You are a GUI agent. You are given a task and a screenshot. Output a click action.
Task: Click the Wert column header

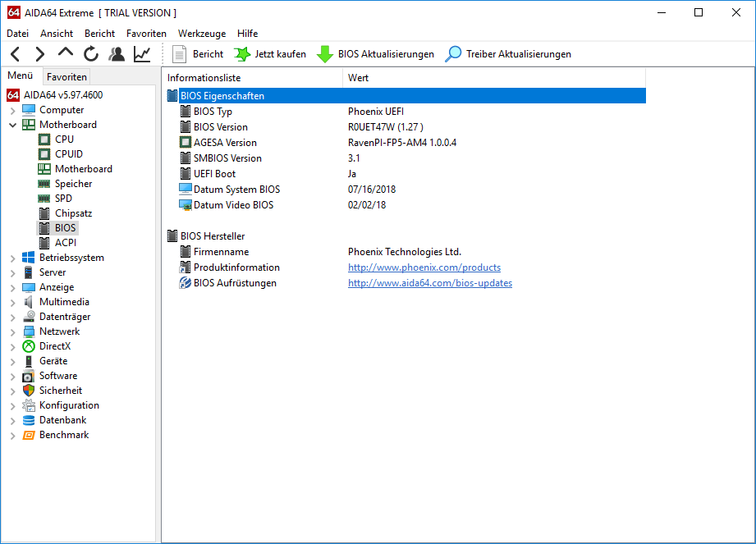tap(494, 78)
